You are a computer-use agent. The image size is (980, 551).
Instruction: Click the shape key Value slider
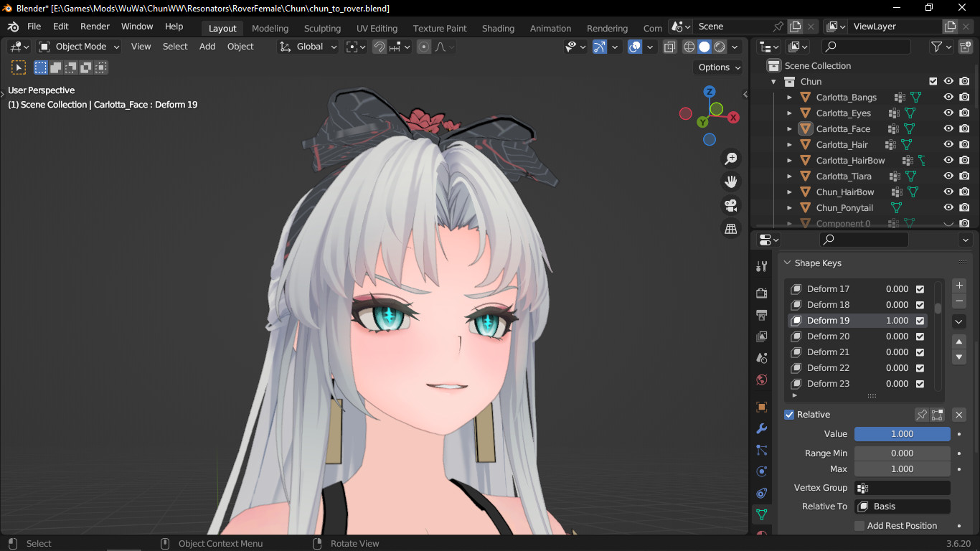point(902,433)
